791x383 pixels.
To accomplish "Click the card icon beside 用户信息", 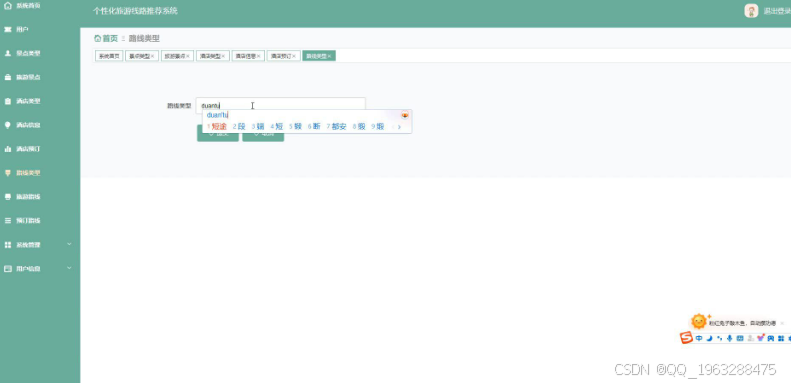I will tap(8, 268).
